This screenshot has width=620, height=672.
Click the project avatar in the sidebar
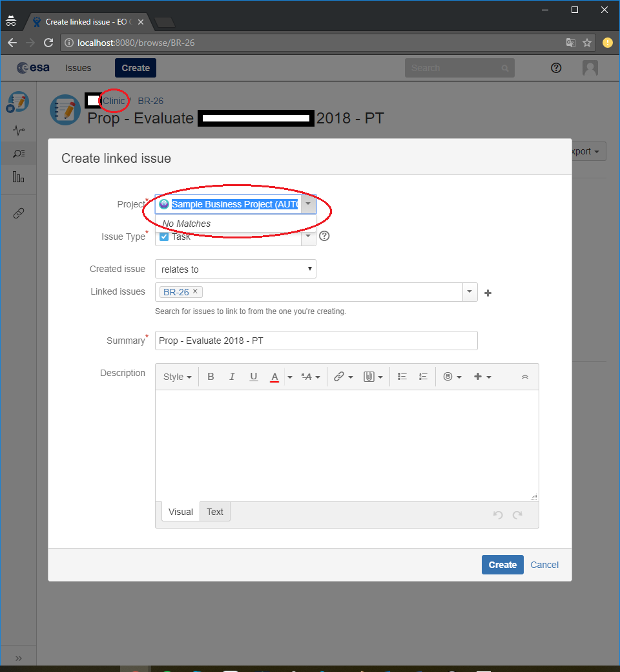tap(17, 103)
